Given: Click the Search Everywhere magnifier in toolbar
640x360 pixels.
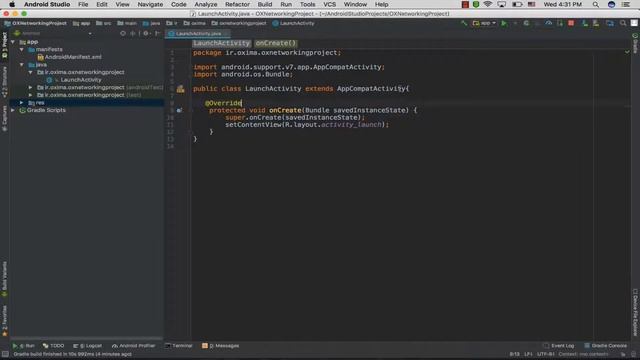Looking at the screenshot, I should (x=623, y=23).
